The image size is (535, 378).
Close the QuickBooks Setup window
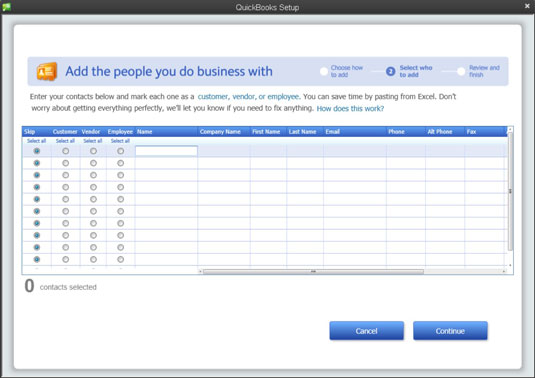[x=527, y=6]
